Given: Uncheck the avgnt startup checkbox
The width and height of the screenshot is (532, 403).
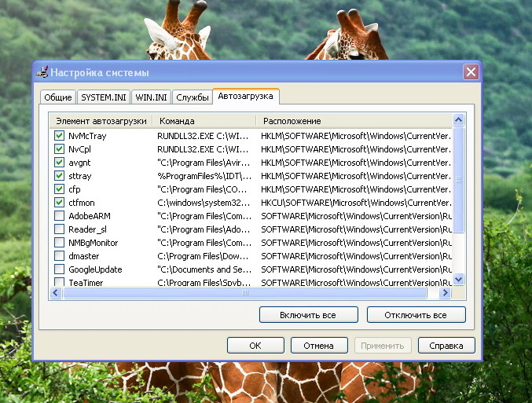Looking at the screenshot, I should click(x=60, y=163).
